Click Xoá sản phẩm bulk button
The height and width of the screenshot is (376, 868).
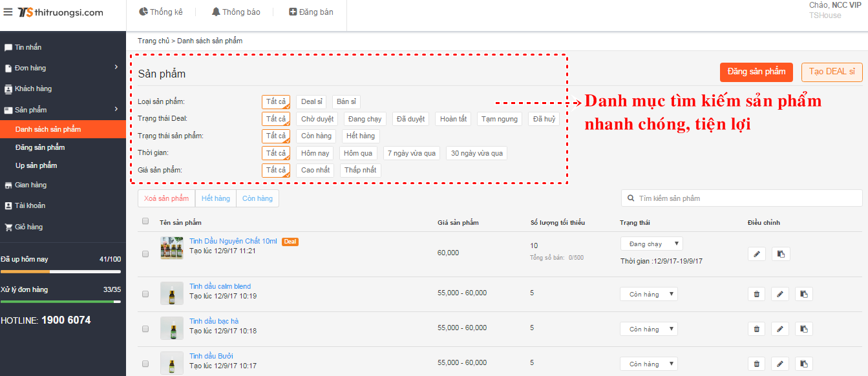pyautogui.click(x=167, y=198)
